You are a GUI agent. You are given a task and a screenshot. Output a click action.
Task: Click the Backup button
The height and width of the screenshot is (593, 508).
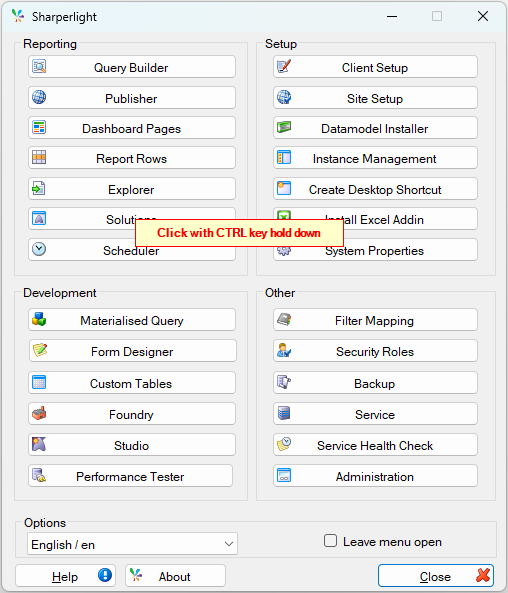[x=375, y=383]
